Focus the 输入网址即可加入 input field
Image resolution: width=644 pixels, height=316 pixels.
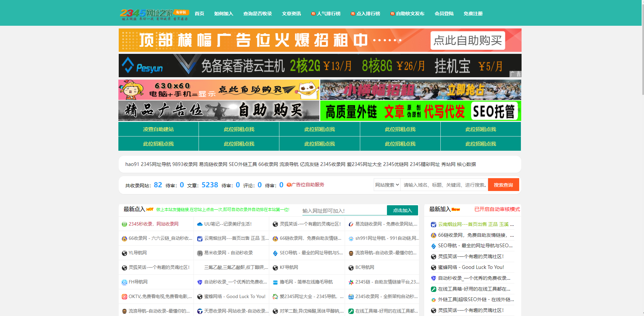click(x=344, y=211)
